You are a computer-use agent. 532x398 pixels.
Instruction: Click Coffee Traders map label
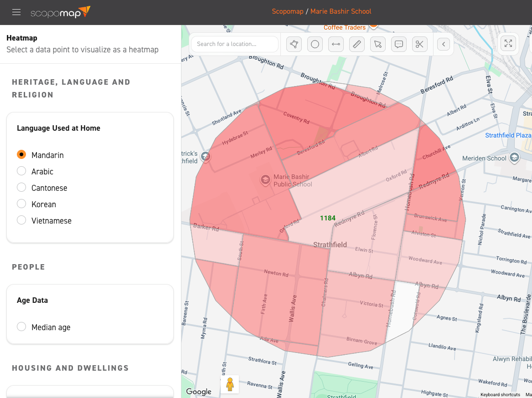click(344, 27)
